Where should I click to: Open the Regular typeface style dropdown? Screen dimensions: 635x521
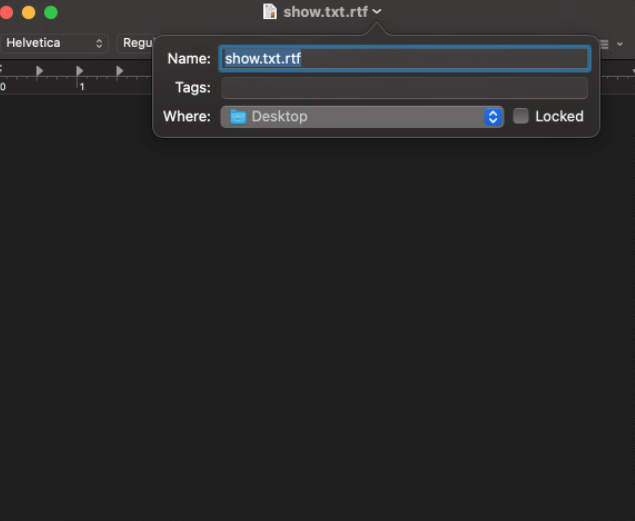[136, 43]
